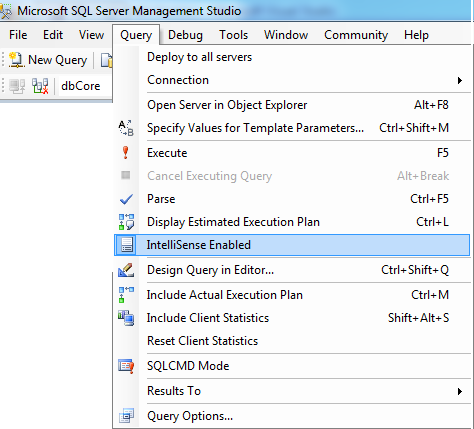Click the New Query button
474x429 pixels.
48,60
